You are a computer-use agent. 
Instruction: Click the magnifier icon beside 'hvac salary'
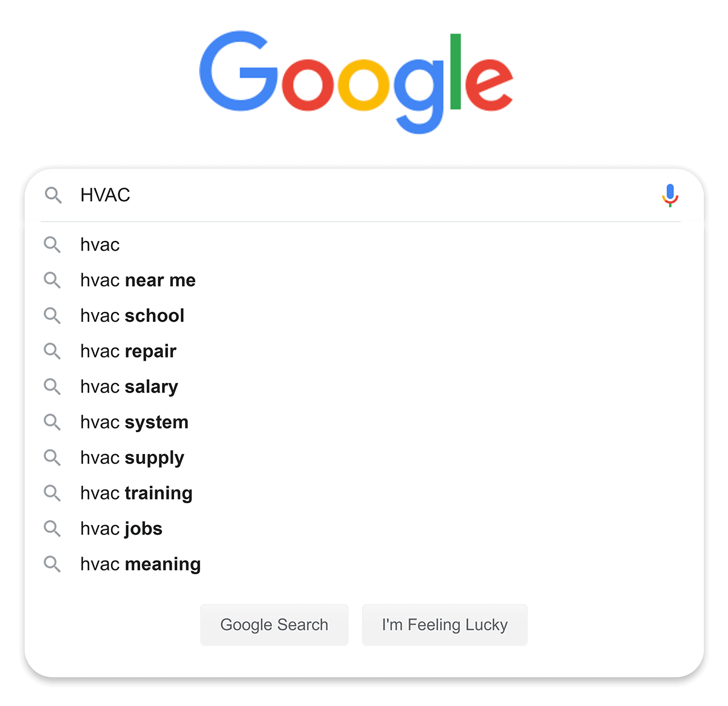[53, 387]
